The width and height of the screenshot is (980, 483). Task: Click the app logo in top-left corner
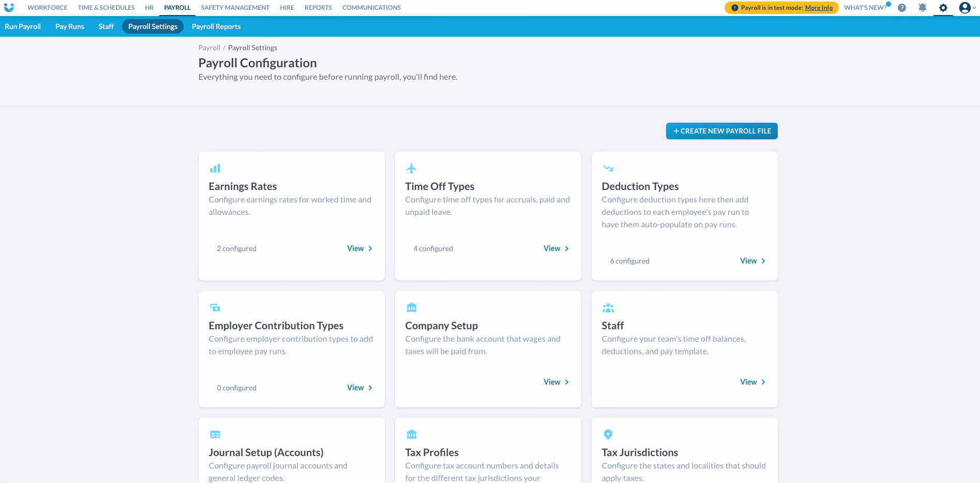9,8
